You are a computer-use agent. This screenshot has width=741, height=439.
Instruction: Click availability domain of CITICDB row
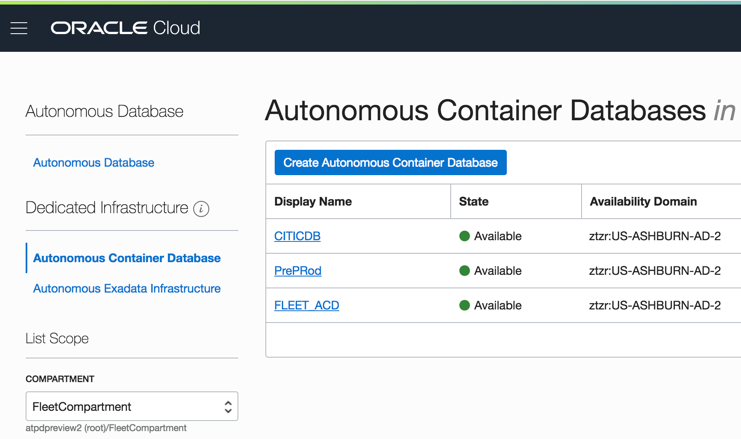[x=655, y=236]
